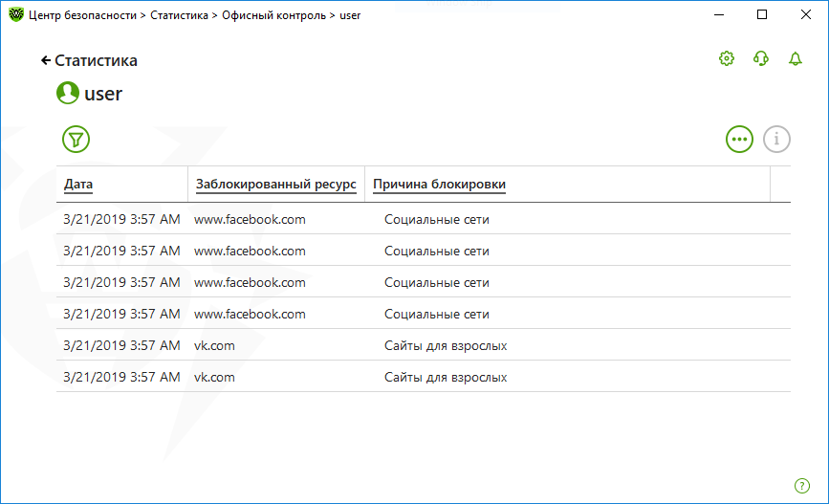Open help via the question mark icon

802,486
